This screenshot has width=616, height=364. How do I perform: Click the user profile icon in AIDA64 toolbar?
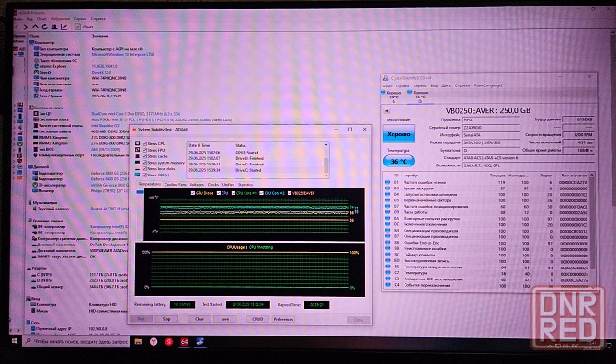pyautogui.click(x=54, y=27)
